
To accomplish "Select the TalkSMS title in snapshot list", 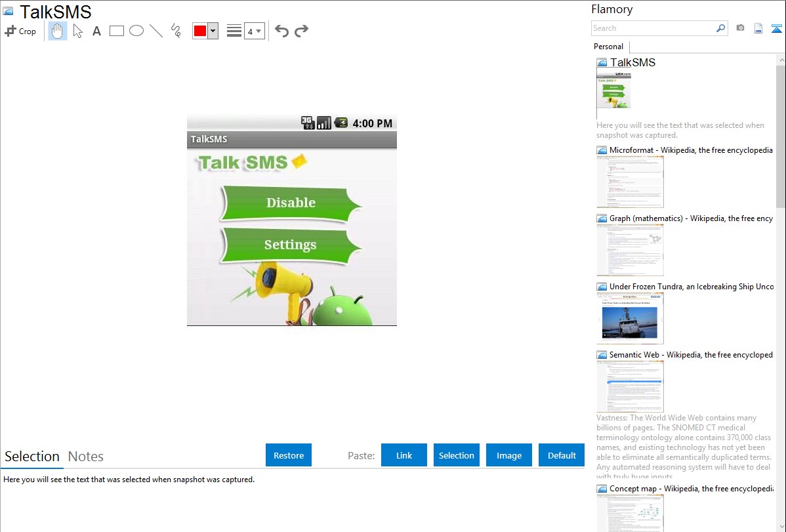I will tap(632, 62).
